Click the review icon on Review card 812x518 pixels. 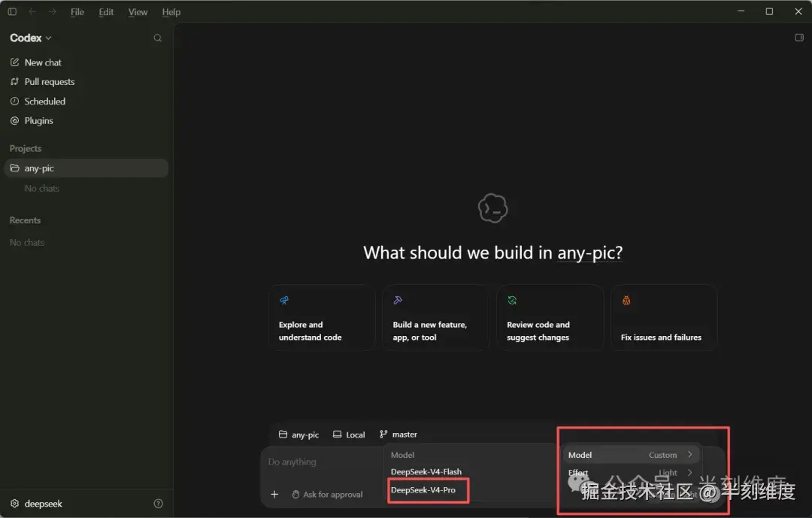512,301
